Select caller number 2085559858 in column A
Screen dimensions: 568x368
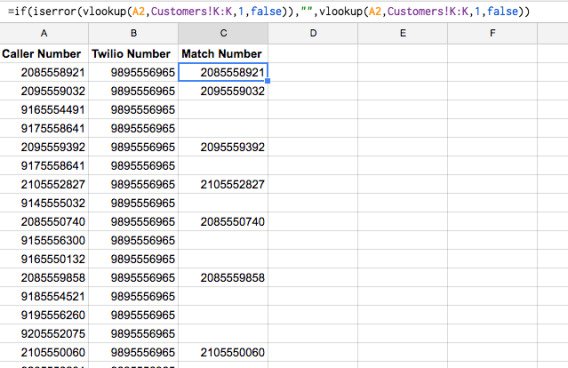click(x=44, y=278)
